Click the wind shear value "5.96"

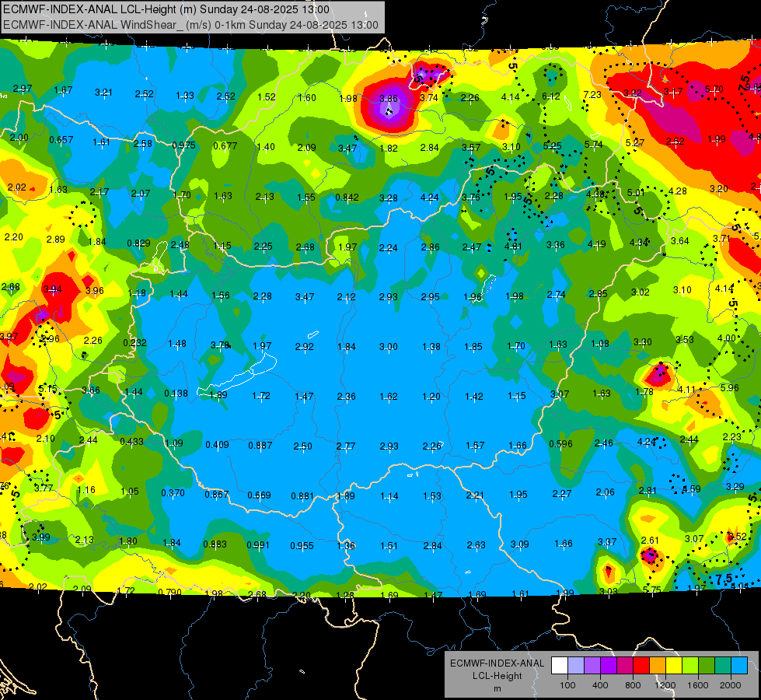729,387
